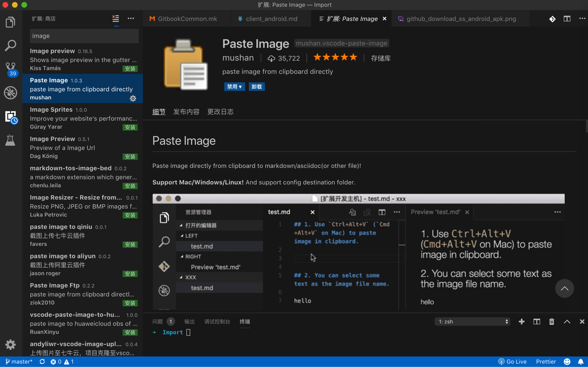Click the split editor icon

[x=567, y=19]
